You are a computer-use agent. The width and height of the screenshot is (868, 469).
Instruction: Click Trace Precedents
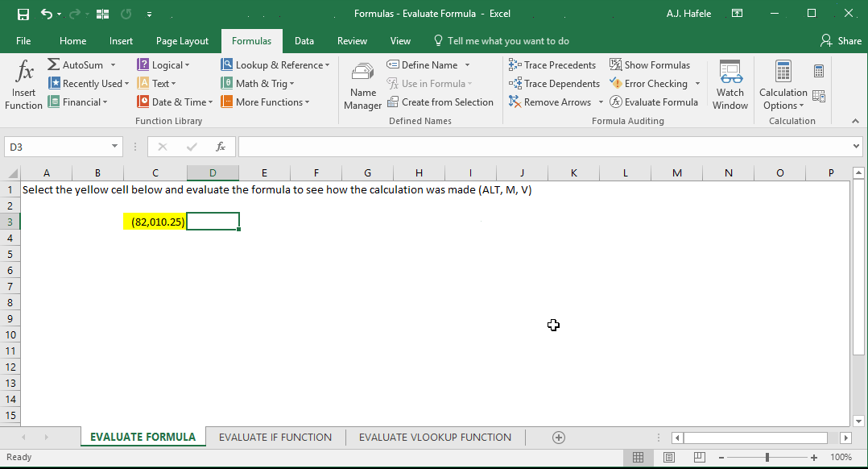(x=552, y=64)
